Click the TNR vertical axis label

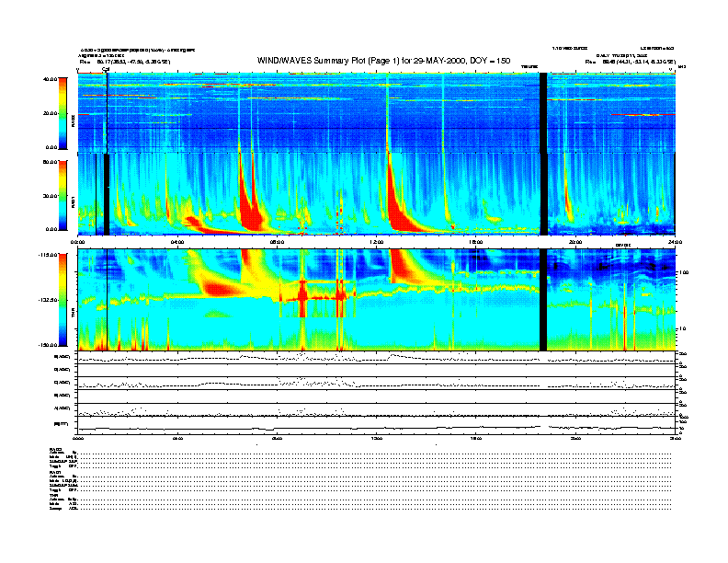[73, 315]
